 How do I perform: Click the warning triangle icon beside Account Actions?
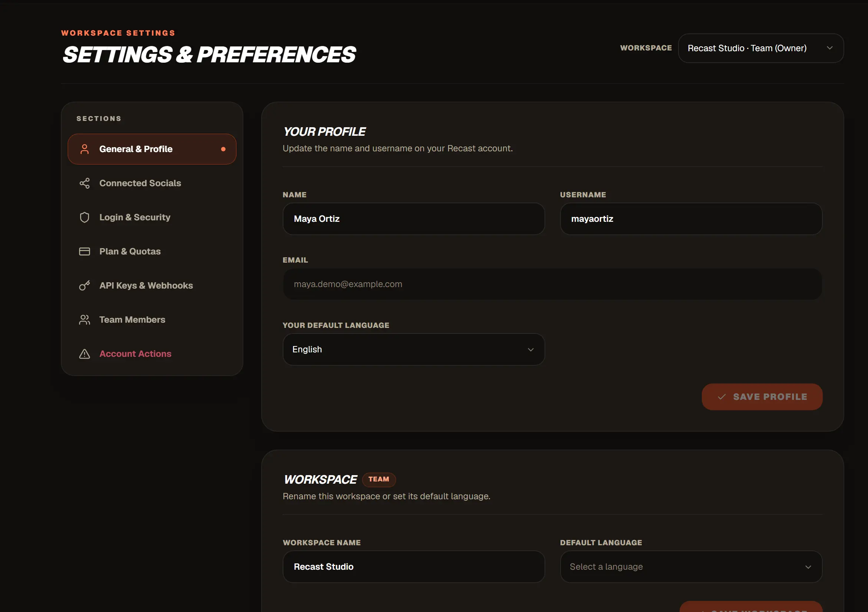84,354
